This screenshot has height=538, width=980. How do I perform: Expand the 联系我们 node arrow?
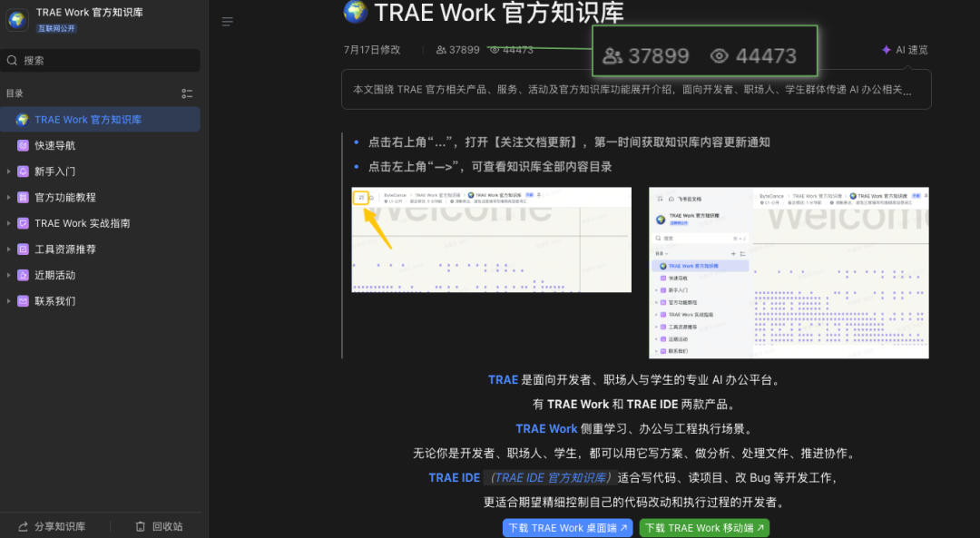pos(8,301)
